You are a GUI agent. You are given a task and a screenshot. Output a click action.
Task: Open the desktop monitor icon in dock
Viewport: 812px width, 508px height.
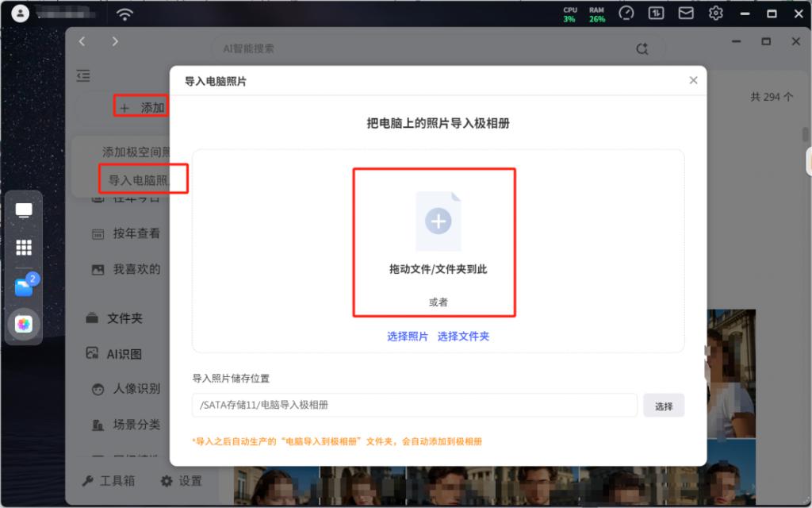(x=24, y=210)
